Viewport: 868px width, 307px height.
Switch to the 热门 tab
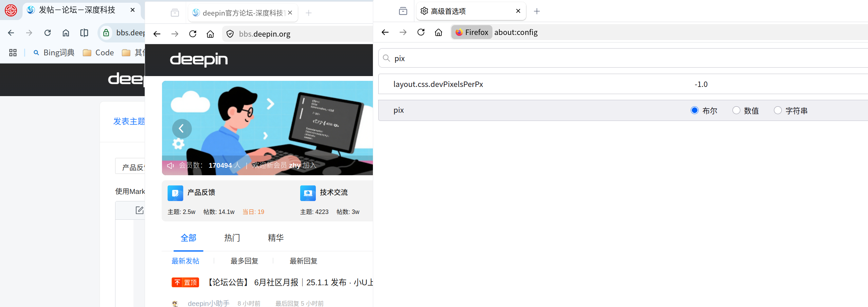click(232, 238)
